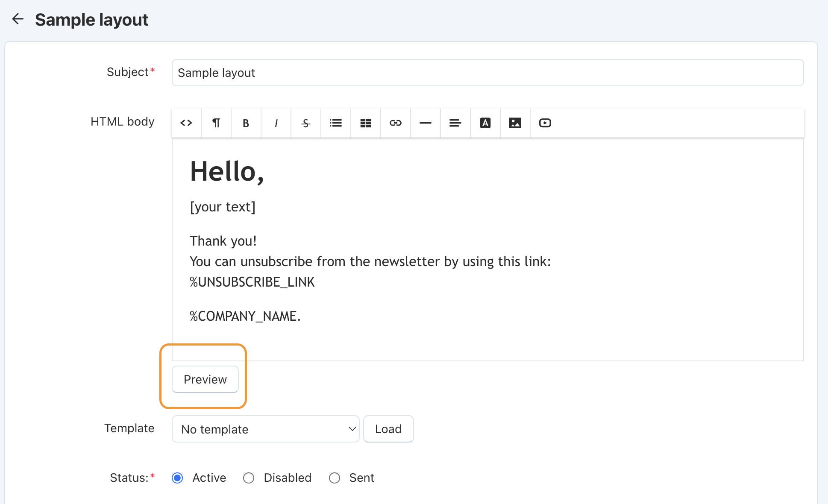828x504 pixels.
Task: Insert an image using the toolbar icon
Action: click(x=515, y=123)
